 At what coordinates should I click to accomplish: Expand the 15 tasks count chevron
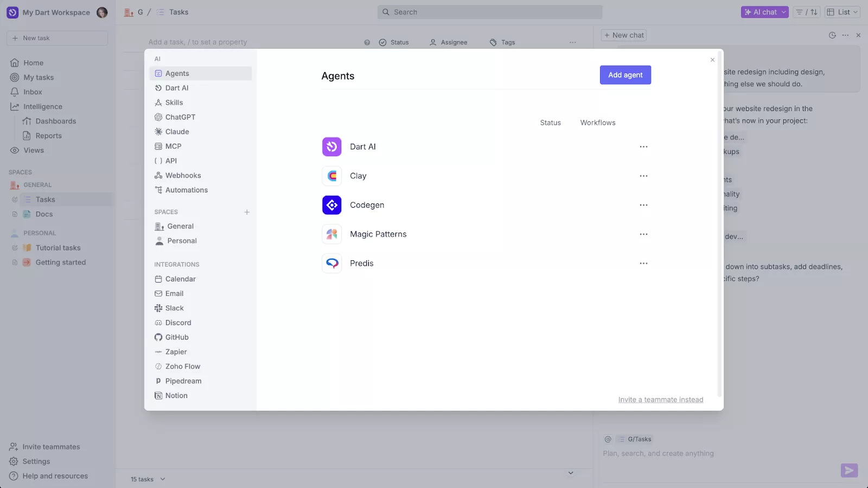tap(163, 479)
